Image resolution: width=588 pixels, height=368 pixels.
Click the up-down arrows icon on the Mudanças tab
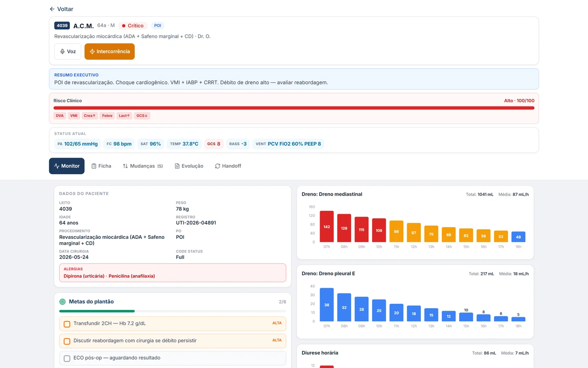tap(125, 166)
